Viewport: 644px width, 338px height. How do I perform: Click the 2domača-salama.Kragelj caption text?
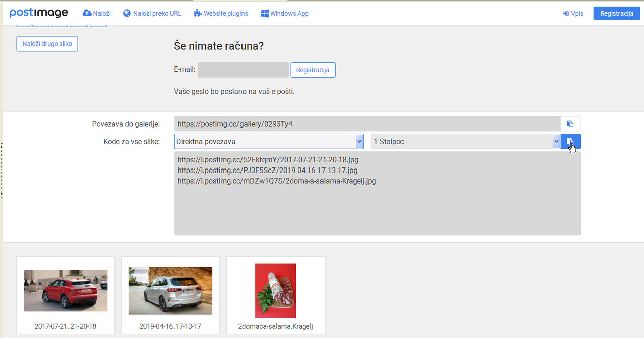point(276,326)
